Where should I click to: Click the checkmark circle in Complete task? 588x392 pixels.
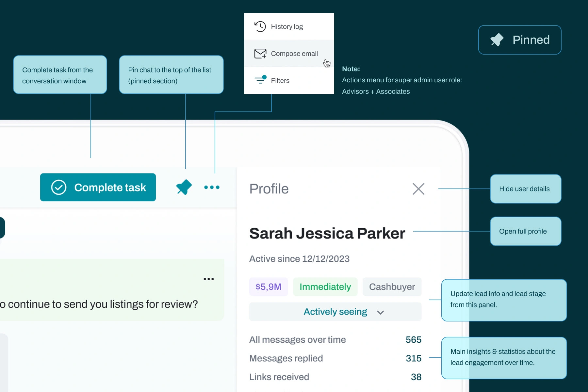(59, 188)
